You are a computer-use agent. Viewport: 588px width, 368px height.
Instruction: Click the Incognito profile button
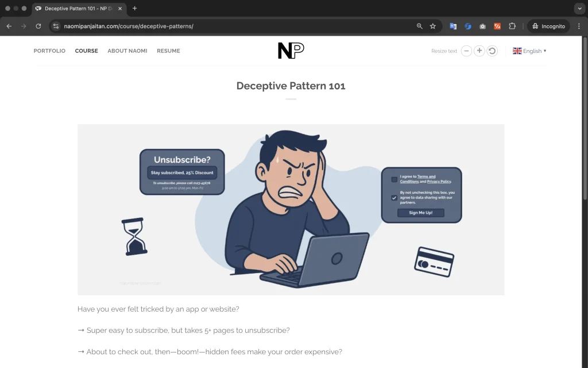click(548, 26)
